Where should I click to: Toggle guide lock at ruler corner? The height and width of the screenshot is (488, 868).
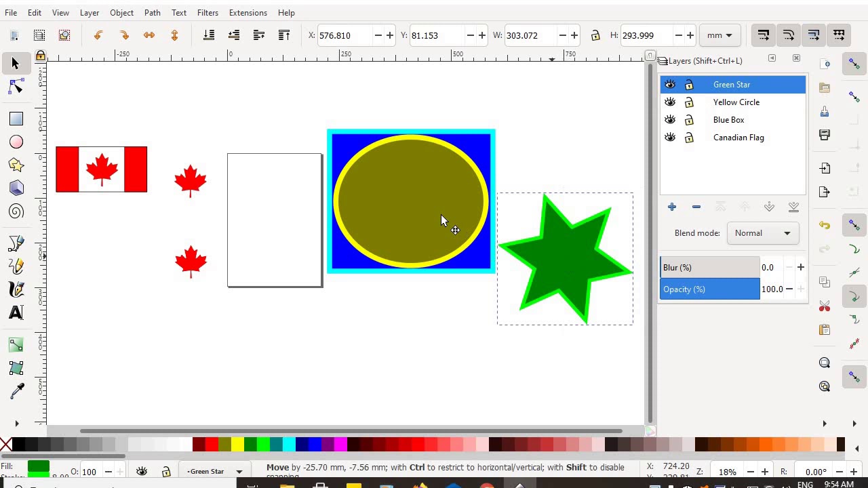(x=41, y=56)
